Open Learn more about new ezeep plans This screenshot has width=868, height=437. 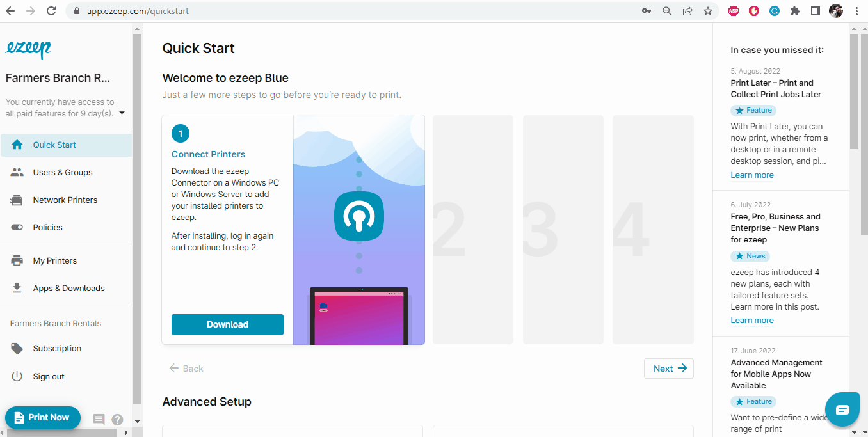[751, 320]
